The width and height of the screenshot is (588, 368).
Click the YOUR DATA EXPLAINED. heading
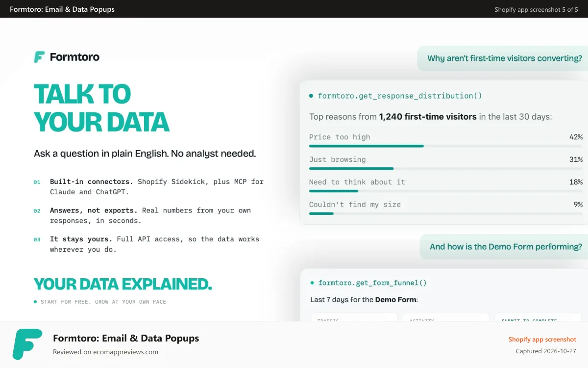[x=123, y=284]
